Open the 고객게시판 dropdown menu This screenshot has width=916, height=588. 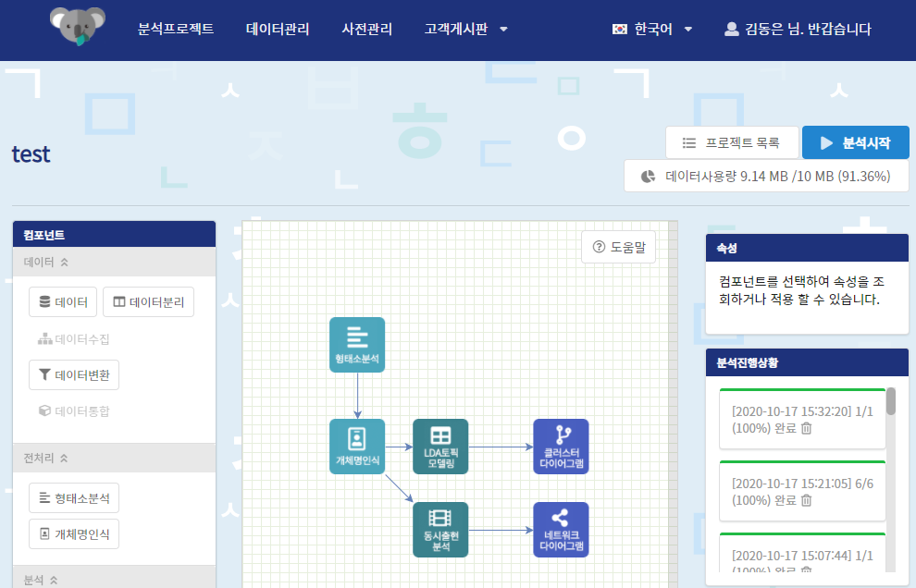click(466, 29)
